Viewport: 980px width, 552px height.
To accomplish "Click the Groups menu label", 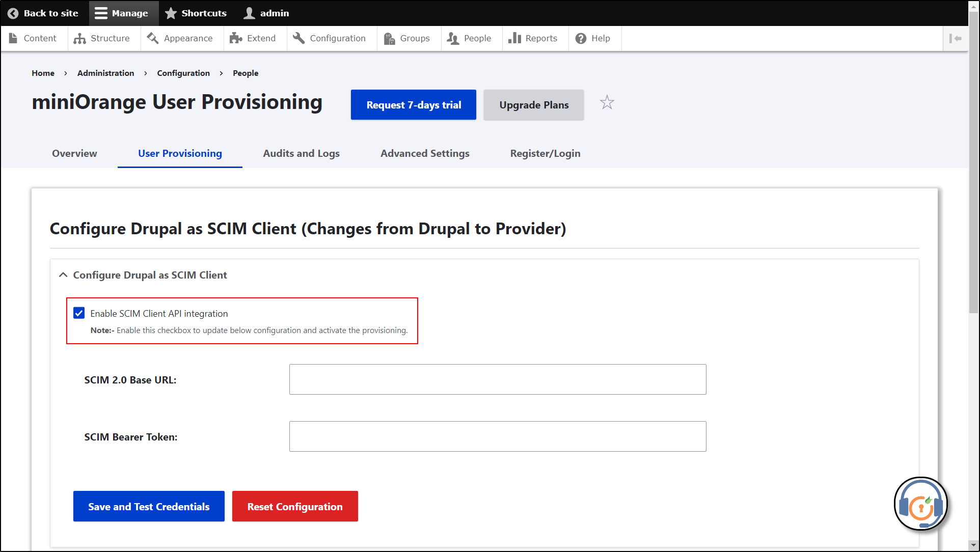I will coord(415,38).
